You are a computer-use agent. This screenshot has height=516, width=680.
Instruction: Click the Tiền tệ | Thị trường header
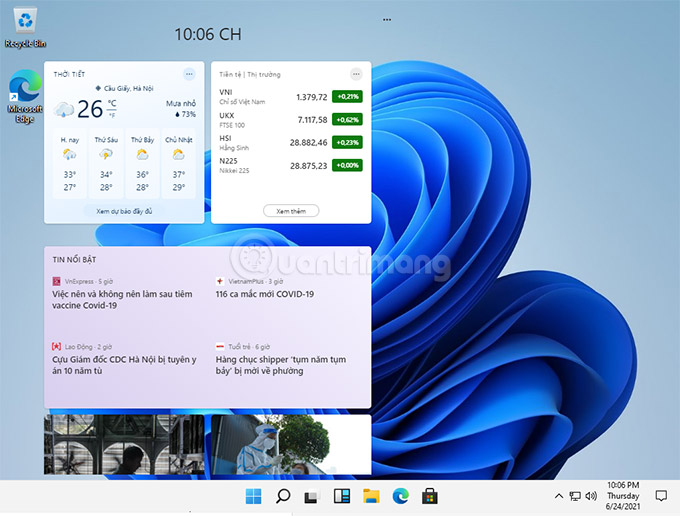250,74
